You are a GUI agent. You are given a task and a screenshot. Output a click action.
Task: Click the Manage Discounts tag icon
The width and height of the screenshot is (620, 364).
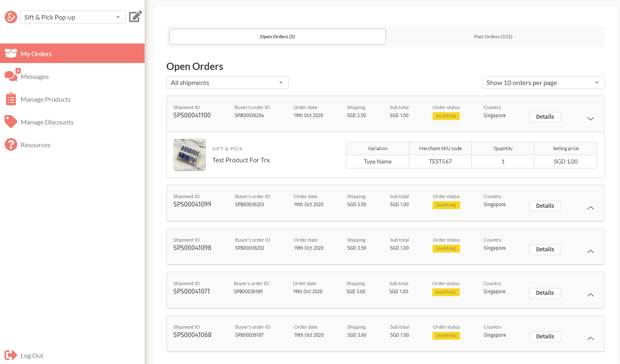pyautogui.click(x=11, y=122)
